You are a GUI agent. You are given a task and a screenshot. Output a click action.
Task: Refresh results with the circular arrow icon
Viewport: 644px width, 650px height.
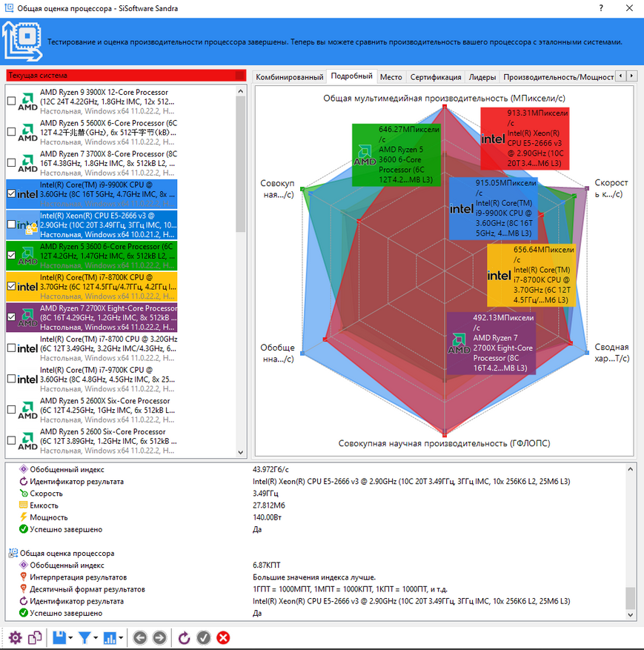(x=185, y=637)
